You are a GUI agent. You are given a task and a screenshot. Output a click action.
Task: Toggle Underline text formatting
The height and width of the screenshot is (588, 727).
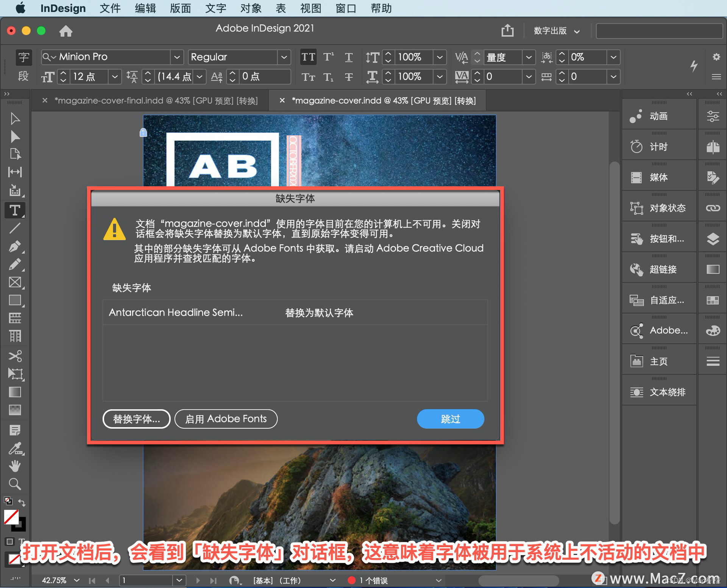(349, 57)
